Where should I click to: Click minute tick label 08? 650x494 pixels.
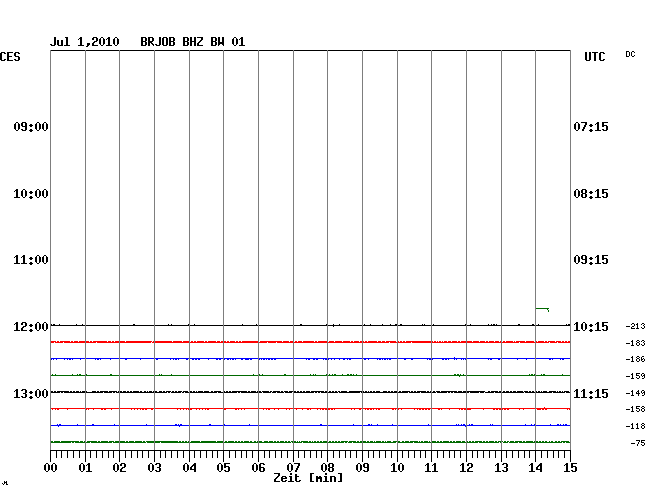click(x=327, y=468)
